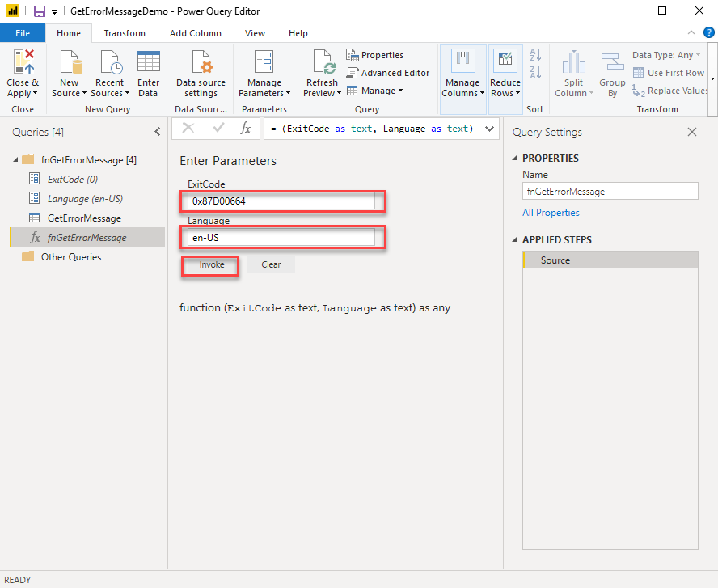Image resolution: width=718 pixels, height=588 pixels.
Task: Cancel the formula edit with the X icon
Action: point(188,129)
